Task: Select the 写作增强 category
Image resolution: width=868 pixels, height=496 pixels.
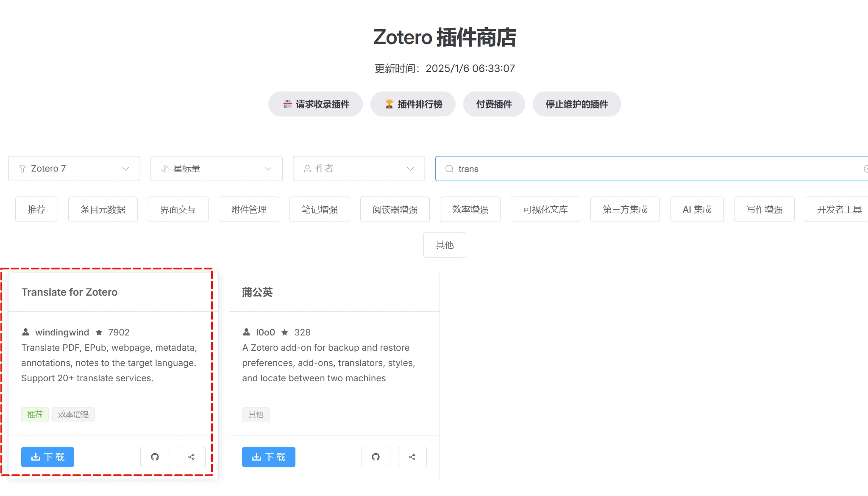Action: 764,209
